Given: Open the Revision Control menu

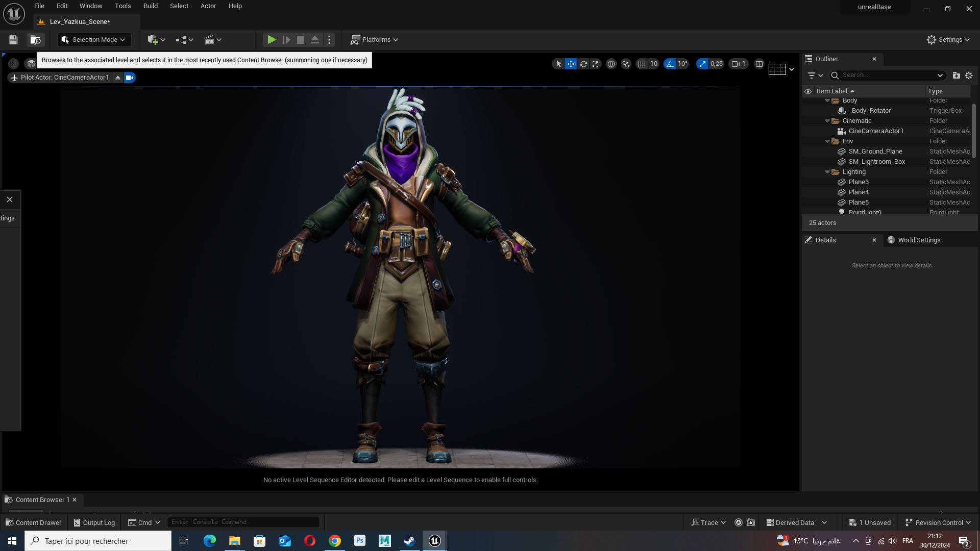Looking at the screenshot, I should [x=938, y=523].
